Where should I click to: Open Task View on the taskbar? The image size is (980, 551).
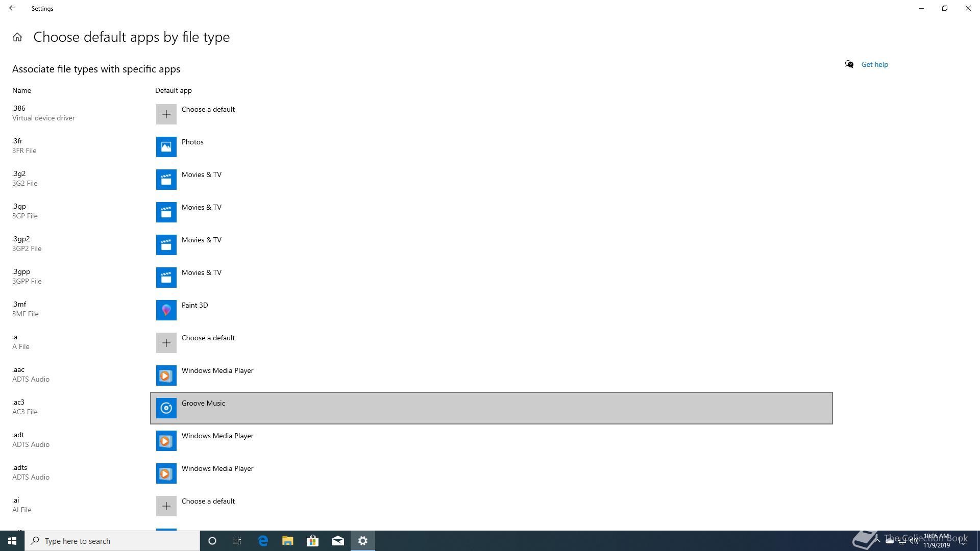[x=237, y=541]
